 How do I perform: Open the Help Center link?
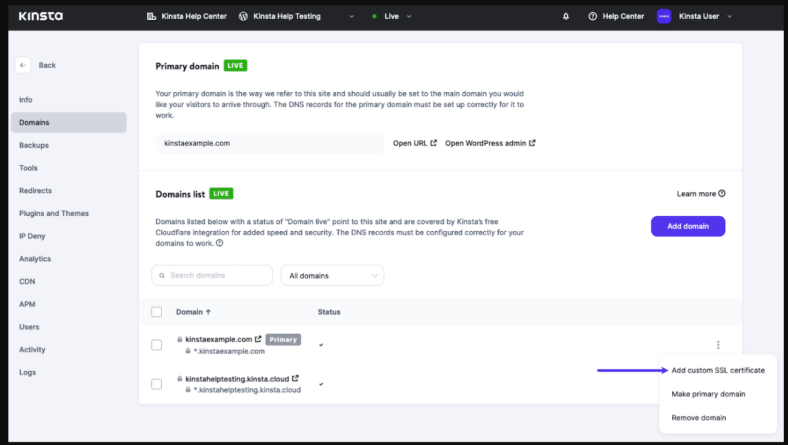623,16
